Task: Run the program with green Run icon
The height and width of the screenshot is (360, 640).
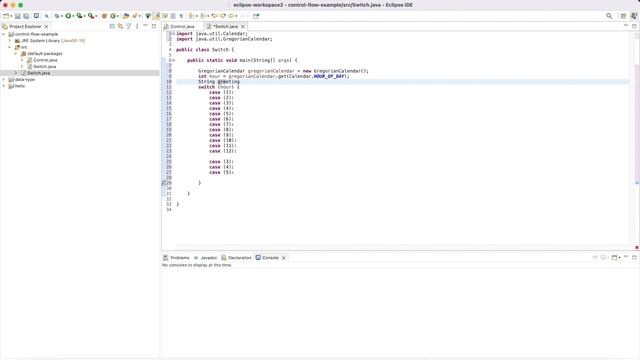Action: point(68,16)
